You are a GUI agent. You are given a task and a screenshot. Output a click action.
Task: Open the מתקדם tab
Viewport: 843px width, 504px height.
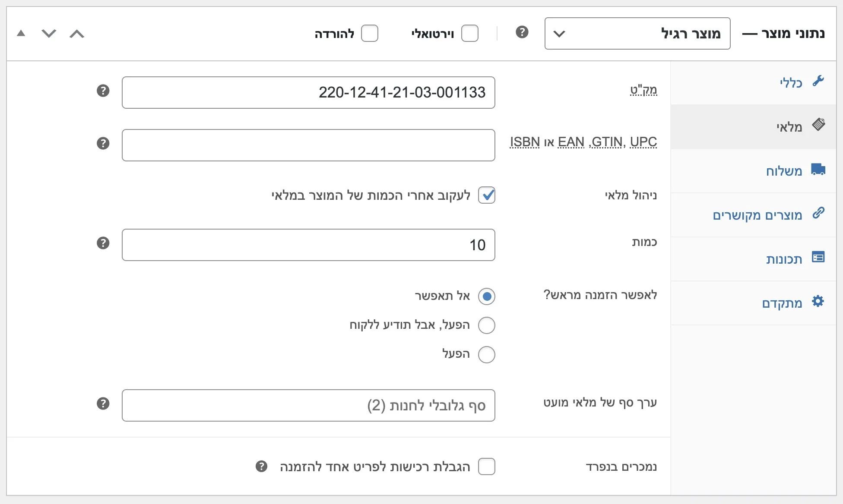754,303
